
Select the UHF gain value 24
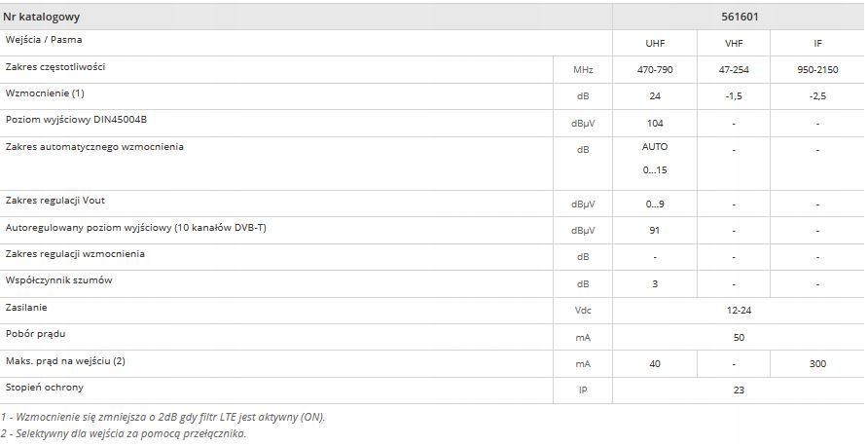[x=655, y=97]
